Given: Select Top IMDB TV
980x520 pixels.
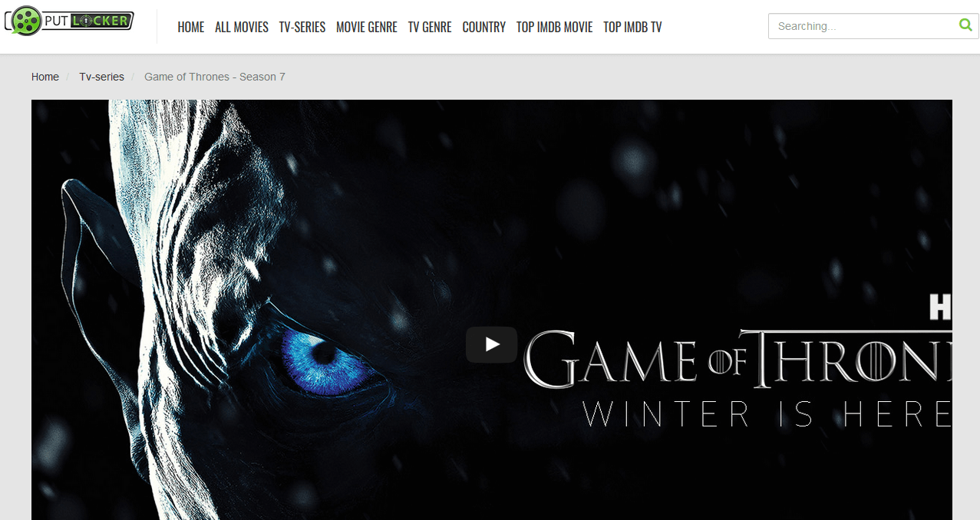Looking at the screenshot, I should coord(632,27).
